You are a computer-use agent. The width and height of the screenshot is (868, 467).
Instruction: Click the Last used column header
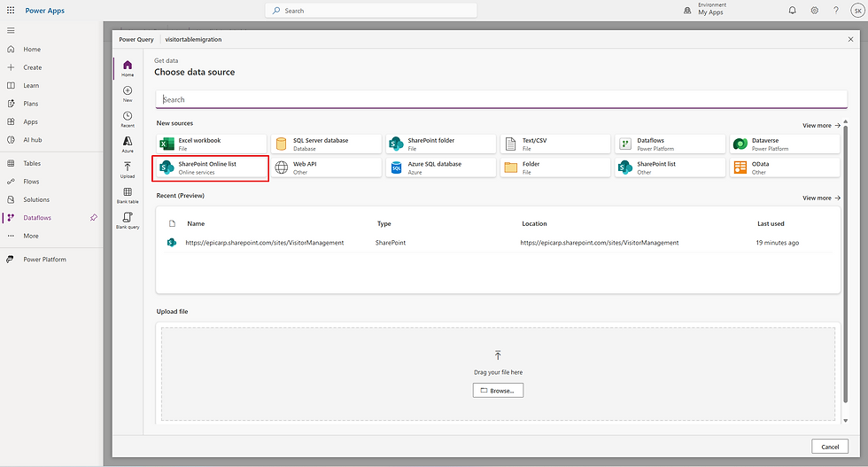(771, 224)
